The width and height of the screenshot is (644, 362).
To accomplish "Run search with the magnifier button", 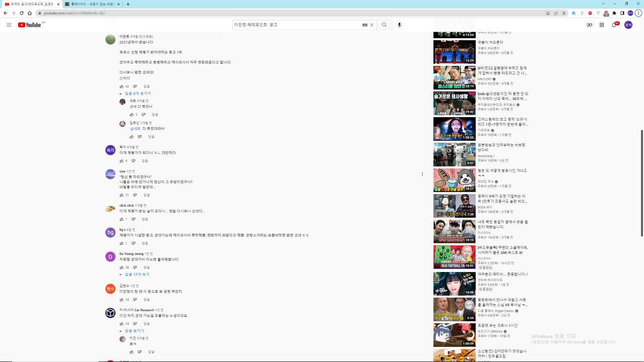I will [x=384, y=25].
